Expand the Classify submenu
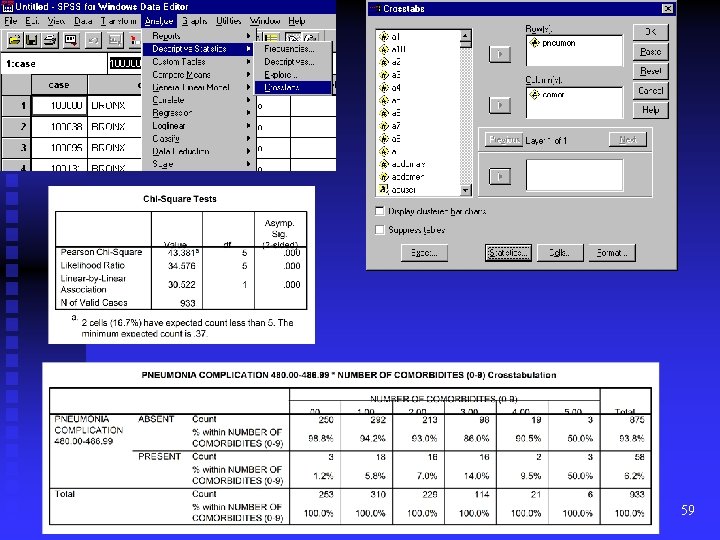This screenshot has height=540, width=720. 197,138
